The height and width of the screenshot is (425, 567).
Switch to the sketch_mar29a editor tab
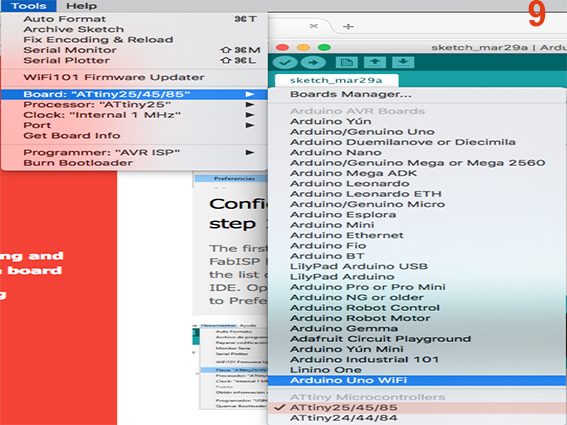point(336,80)
